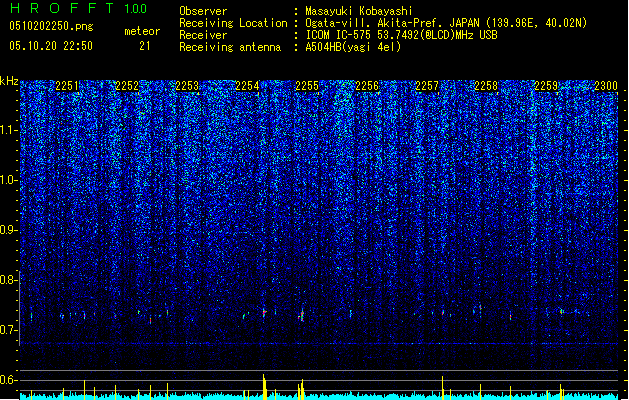Click the Receiver field label
This screenshot has width=629, height=400.
click(x=203, y=35)
